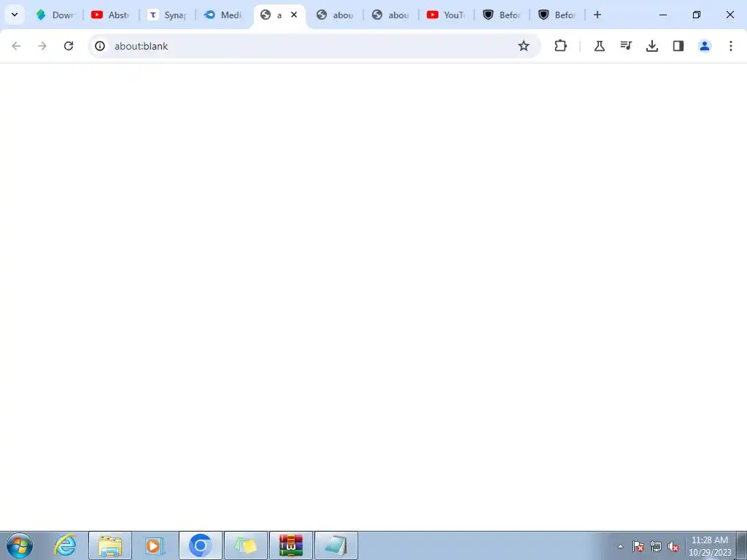Reload the current page
Image resolution: width=747 pixels, height=560 pixels.
tap(69, 46)
